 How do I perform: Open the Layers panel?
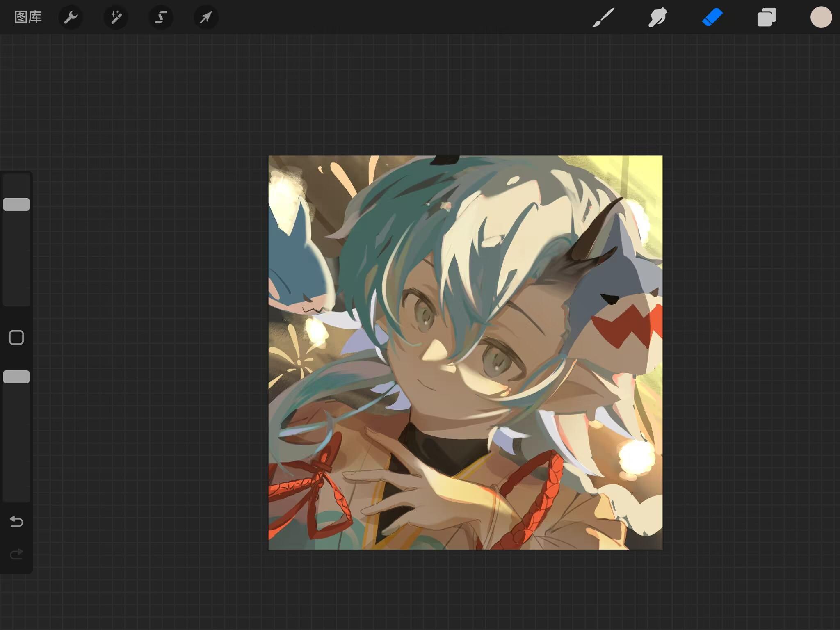pyautogui.click(x=767, y=17)
